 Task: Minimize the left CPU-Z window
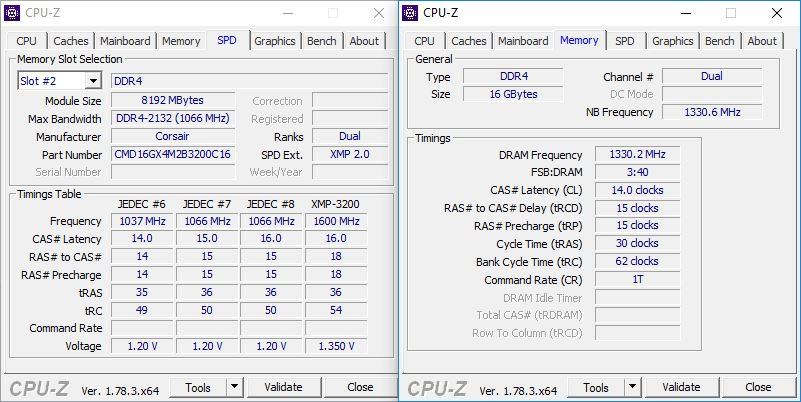coord(288,13)
